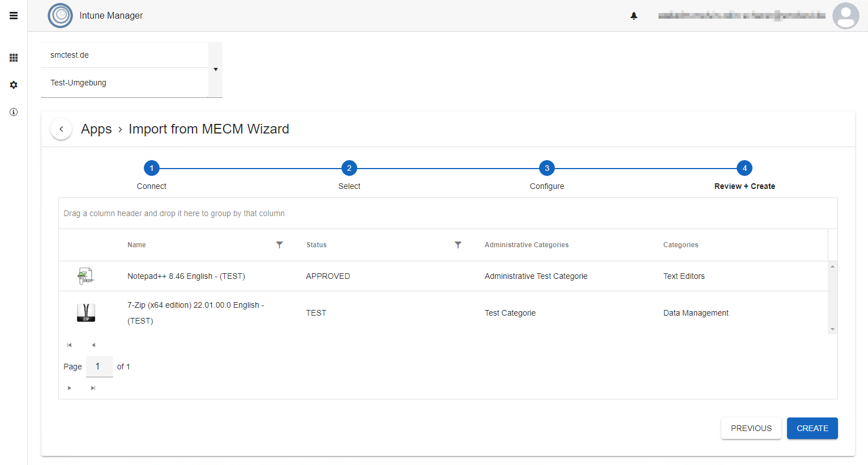Click the CREATE button
Image resolution: width=868 pixels, height=465 pixels.
coord(813,428)
